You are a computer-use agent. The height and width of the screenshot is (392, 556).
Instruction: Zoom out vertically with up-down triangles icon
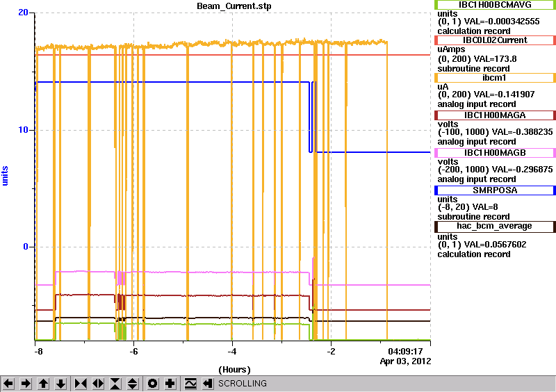(x=133, y=384)
